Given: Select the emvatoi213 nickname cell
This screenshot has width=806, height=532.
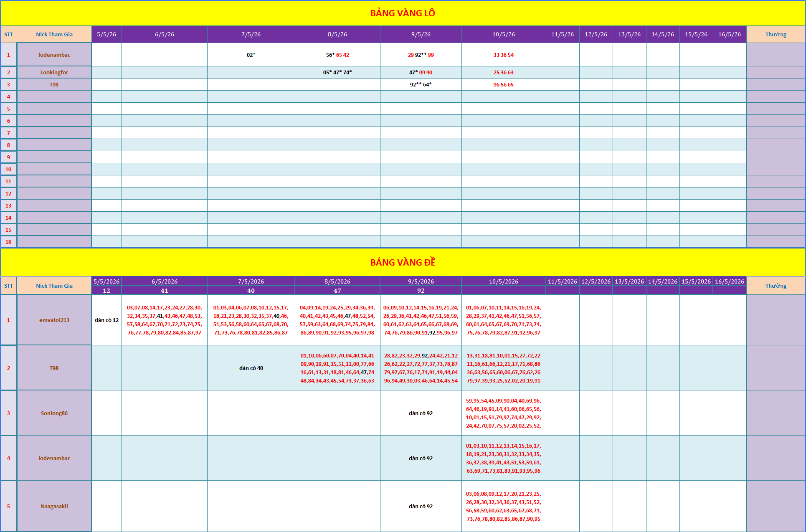Looking at the screenshot, I should coord(54,320).
